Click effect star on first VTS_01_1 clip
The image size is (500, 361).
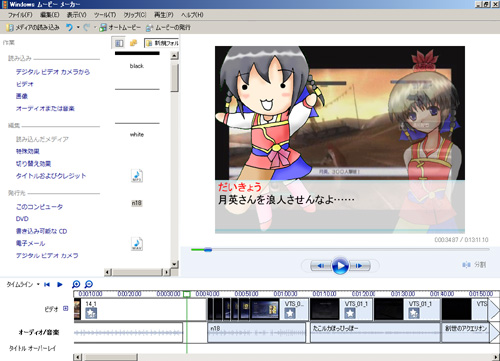350,313
